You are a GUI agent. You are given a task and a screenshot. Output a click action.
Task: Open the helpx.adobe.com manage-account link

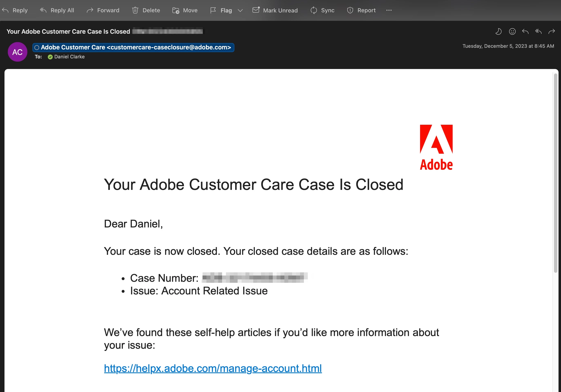click(x=213, y=368)
